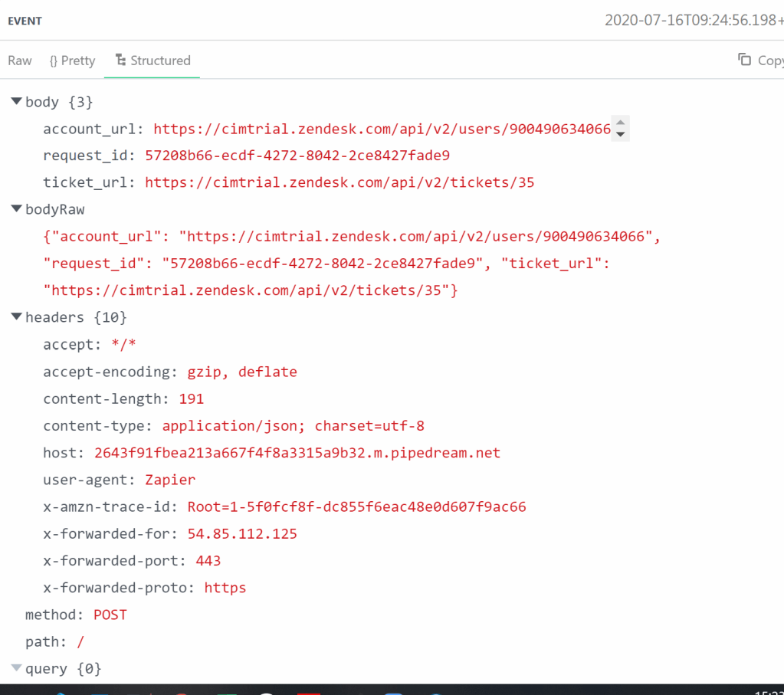Click the host pipedream.net value

coord(297,453)
